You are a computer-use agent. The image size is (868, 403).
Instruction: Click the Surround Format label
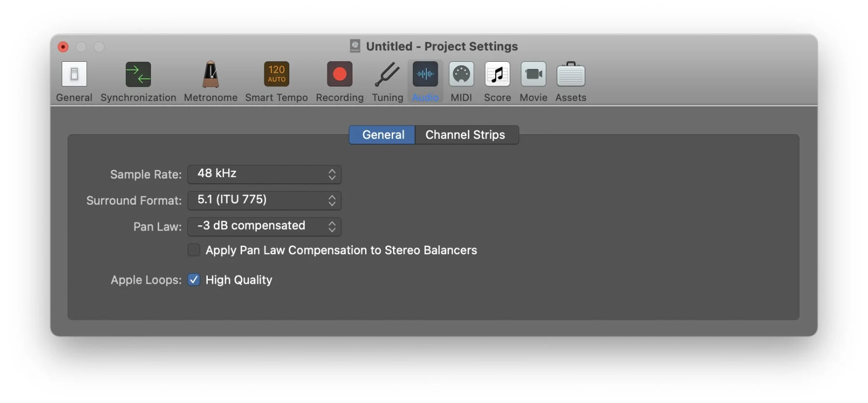point(134,200)
